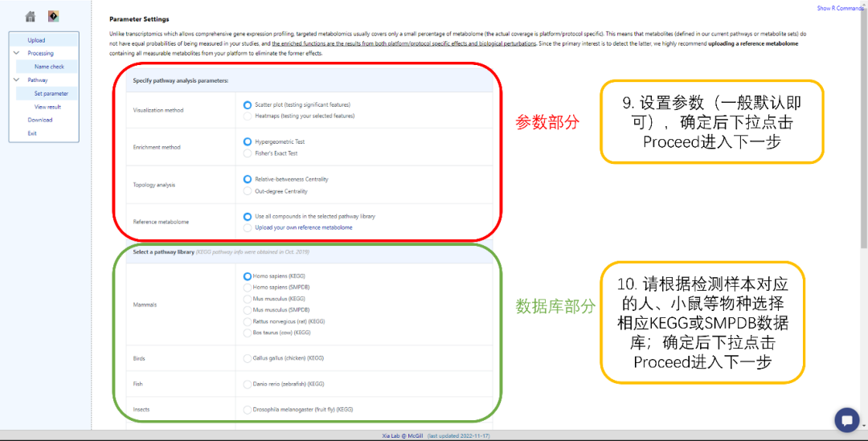Select Out-degree Centrality topology

(x=248, y=191)
